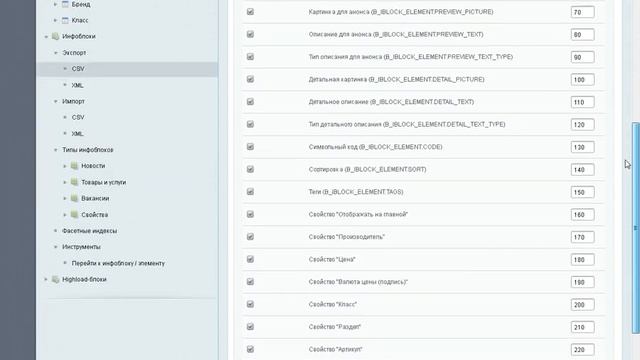Click the Производитель order field 170

[582, 237]
